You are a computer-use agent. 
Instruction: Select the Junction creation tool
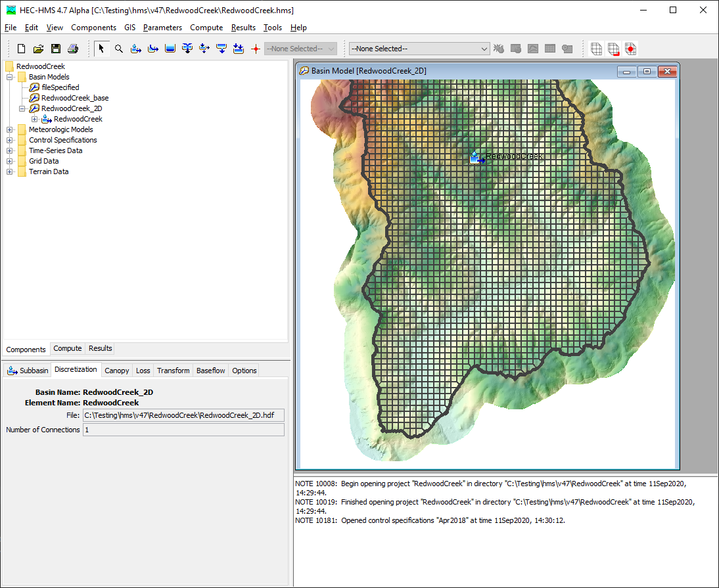point(187,49)
